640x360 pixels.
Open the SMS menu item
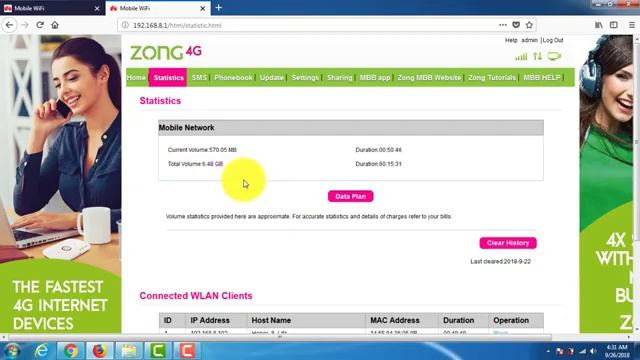[x=199, y=78]
